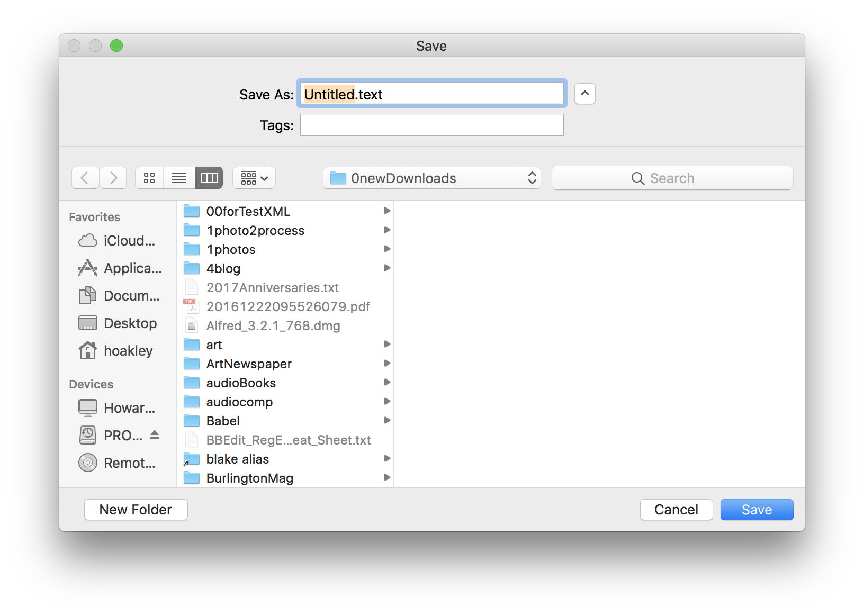Open Applications in the sidebar
The width and height of the screenshot is (864, 616).
coord(120,268)
